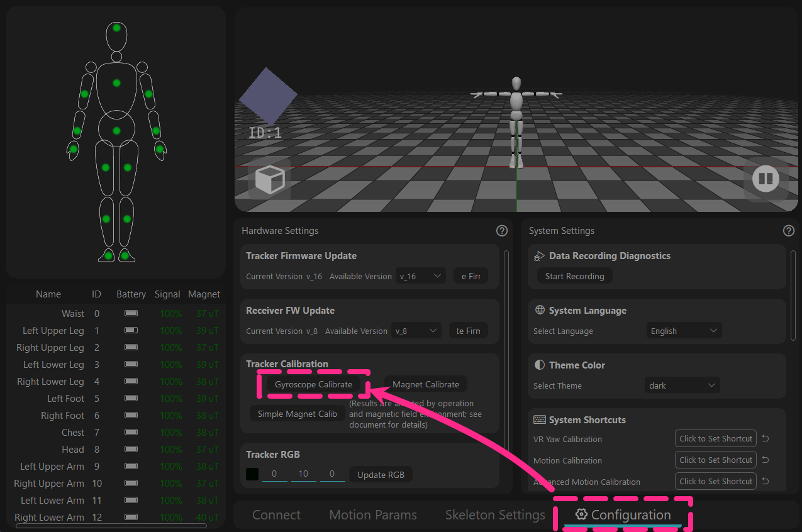Switch to the Skeleton Settings tab
The height and width of the screenshot is (532, 802).
495,514
